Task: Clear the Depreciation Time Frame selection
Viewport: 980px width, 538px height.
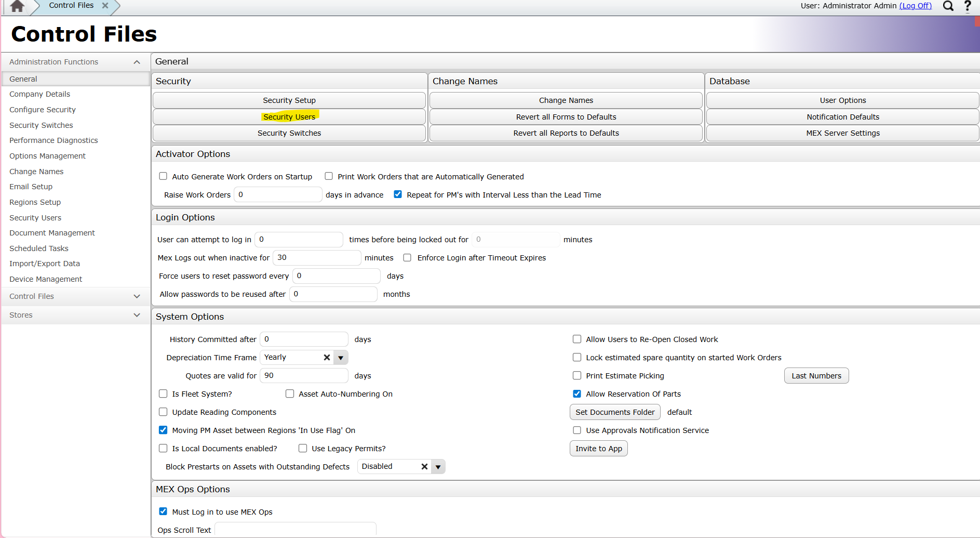Action: 327,358
